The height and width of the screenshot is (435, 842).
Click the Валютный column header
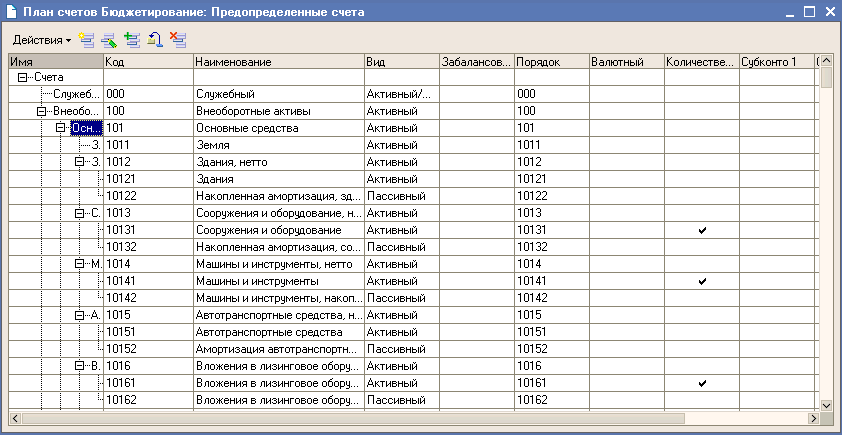(627, 62)
